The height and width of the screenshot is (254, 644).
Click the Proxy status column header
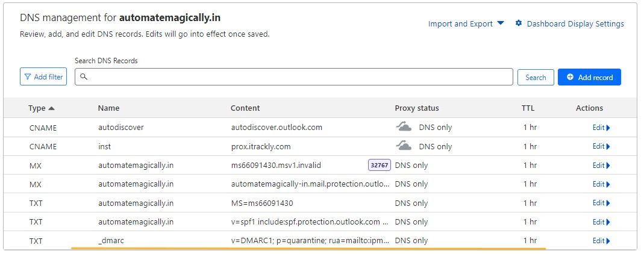[x=417, y=108]
